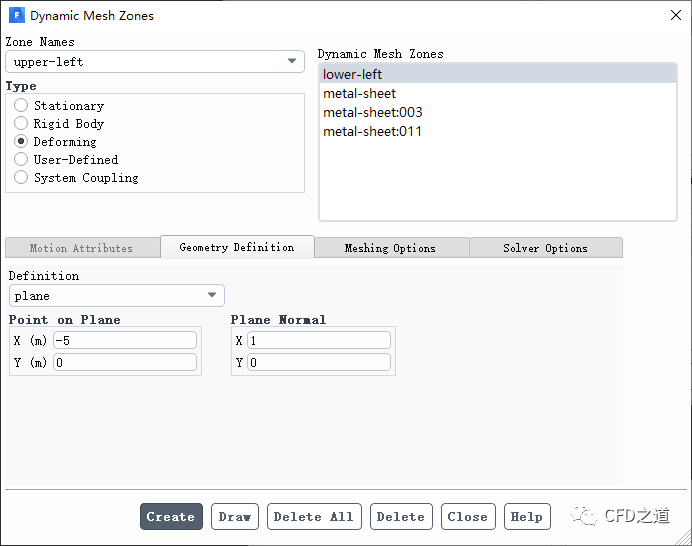The image size is (692, 546).
Task: Expand the Definition plane dropdown
Action: tap(116, 296)
